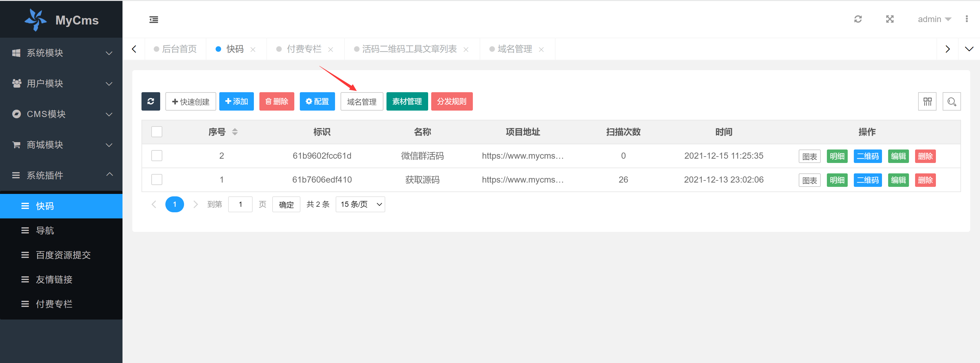Show 二维码 for 微信群活码 row

click(x=868, y=156)
